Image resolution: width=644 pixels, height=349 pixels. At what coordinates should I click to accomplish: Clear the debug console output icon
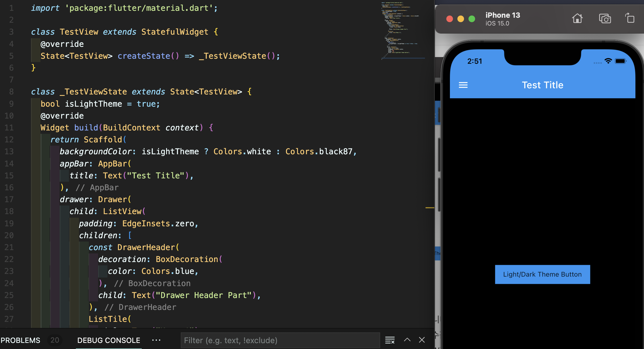point(390,340)
